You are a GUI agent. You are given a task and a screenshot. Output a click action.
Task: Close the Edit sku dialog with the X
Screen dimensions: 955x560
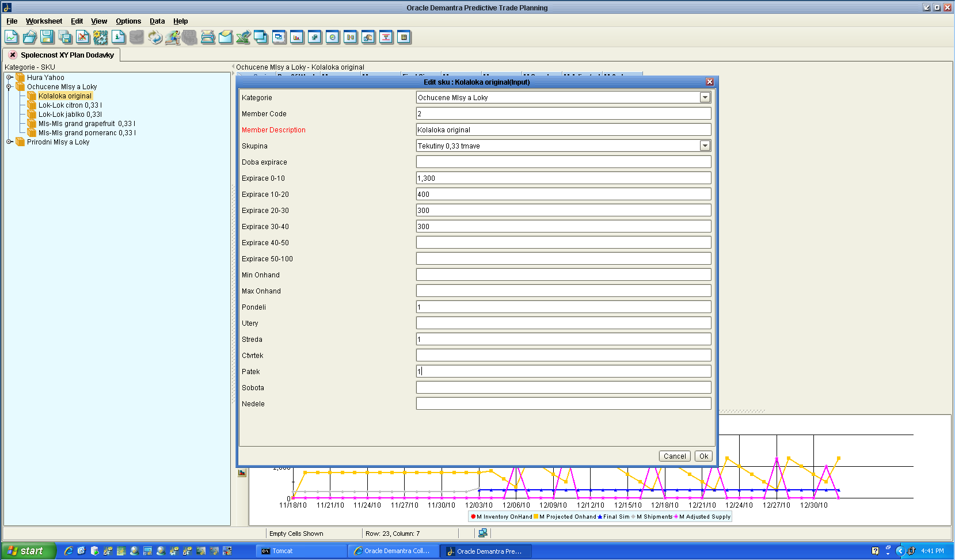point(710,82)
